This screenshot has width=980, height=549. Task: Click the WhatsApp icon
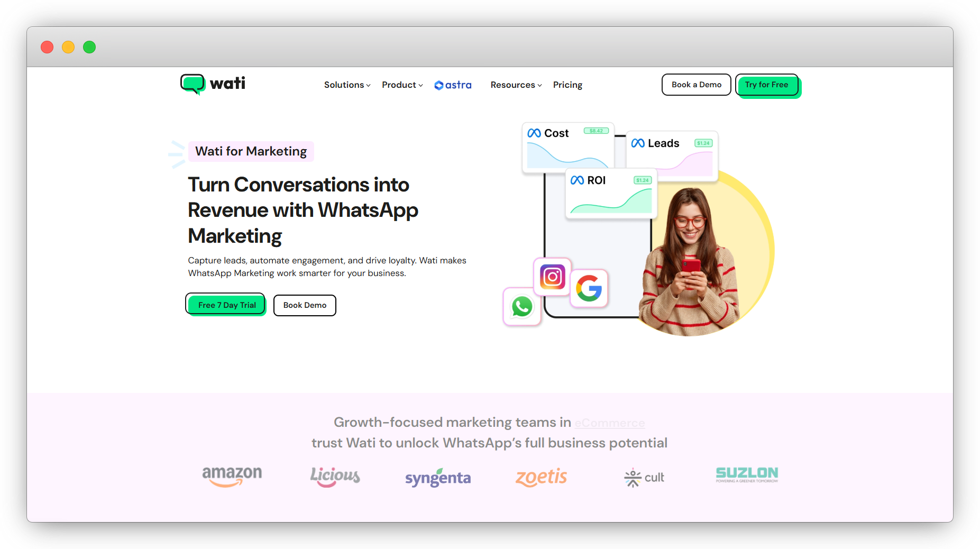pos(522,307)
